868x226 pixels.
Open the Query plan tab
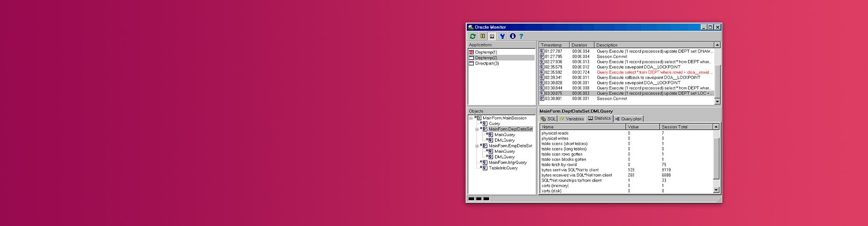coord(628,119)
